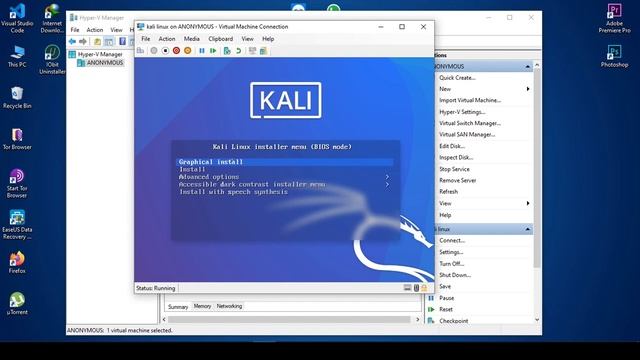The height and width of the screenshot is (360, 640).
Task: Switch to the Networking tab
Action: coord(229,306)
